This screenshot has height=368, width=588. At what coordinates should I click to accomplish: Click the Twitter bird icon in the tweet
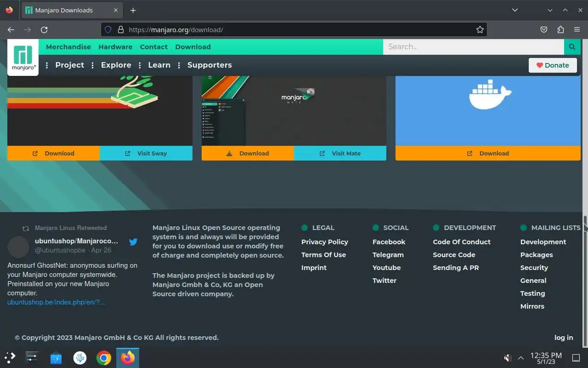click(133, 241)
